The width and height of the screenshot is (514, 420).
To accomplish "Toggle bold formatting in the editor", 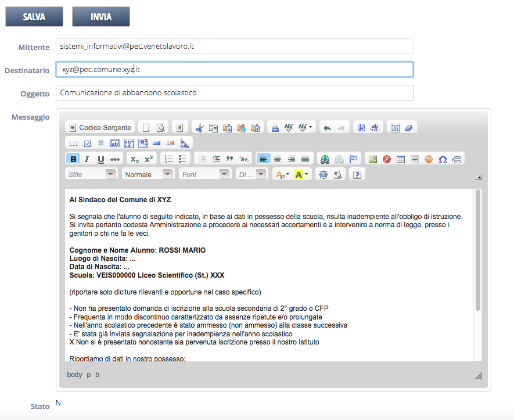I will pyautogui.click(x=73, y=159).
